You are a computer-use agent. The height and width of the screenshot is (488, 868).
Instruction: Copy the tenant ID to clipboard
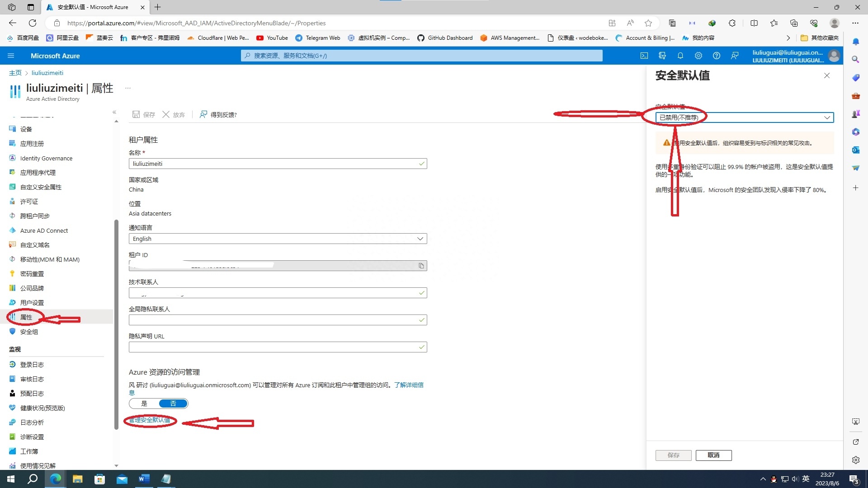coord(421,266)
